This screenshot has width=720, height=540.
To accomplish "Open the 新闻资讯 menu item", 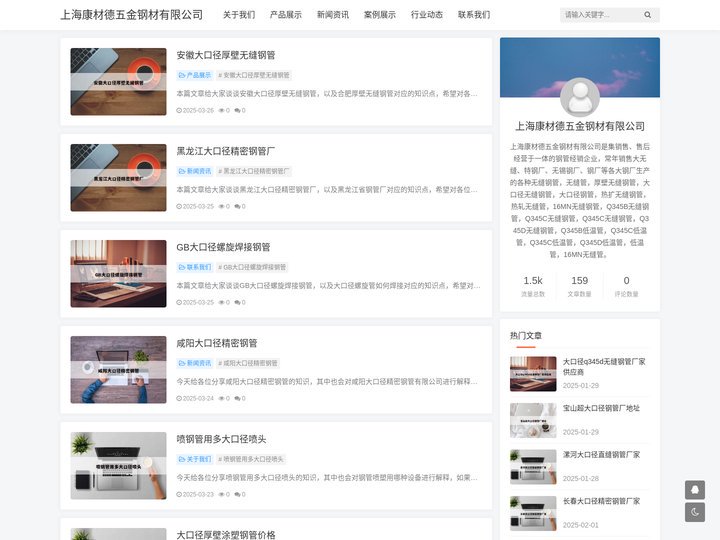I will point(333,15).
